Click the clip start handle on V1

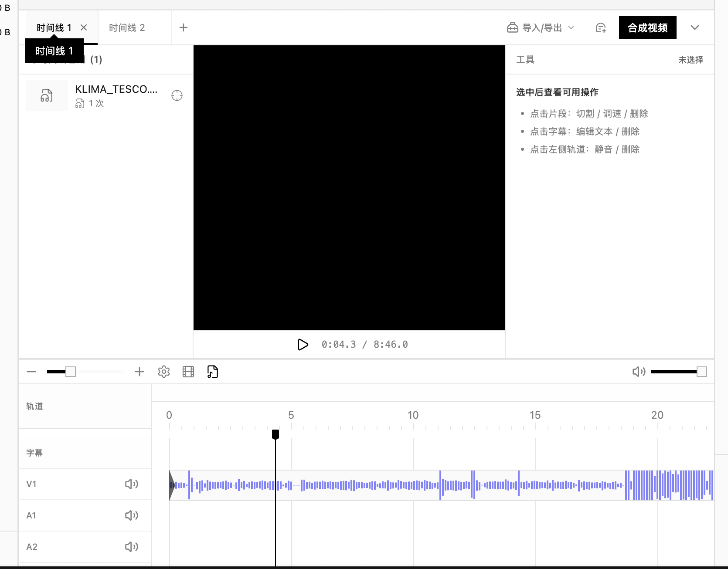(x=172, y=485)
